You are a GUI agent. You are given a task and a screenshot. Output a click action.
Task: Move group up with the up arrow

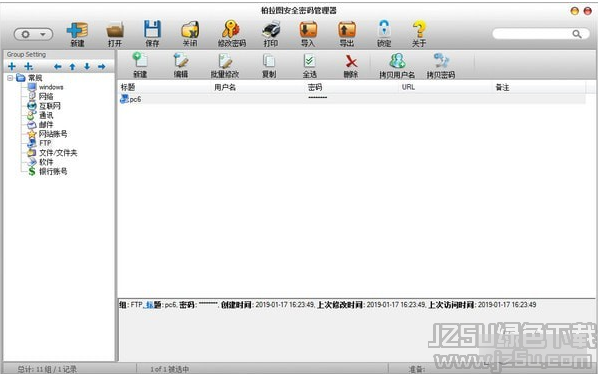click(x=72, y=67)
